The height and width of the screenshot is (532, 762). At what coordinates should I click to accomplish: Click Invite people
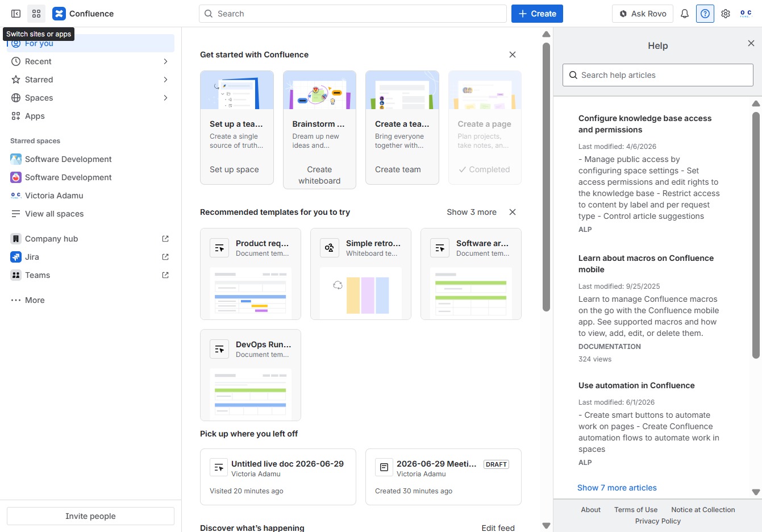(x=90, y=516)
